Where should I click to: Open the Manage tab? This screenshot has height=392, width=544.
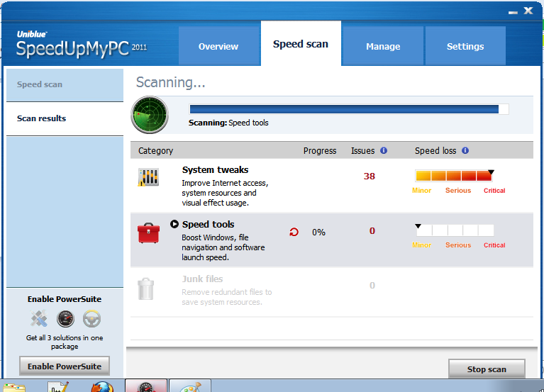(x=383, y=46)
